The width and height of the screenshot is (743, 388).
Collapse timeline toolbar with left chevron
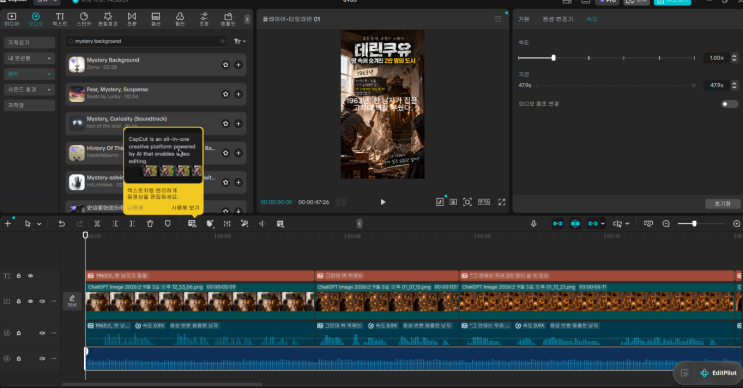[x=359, y=224]
